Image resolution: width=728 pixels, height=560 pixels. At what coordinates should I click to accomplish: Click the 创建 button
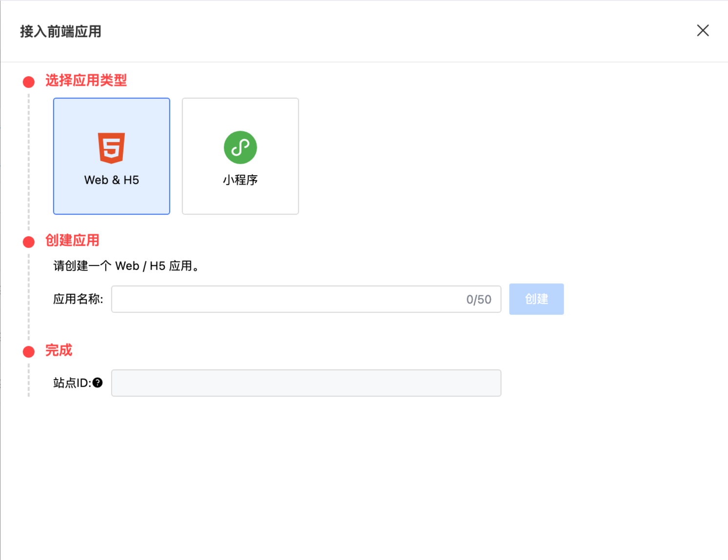(537, 299)
